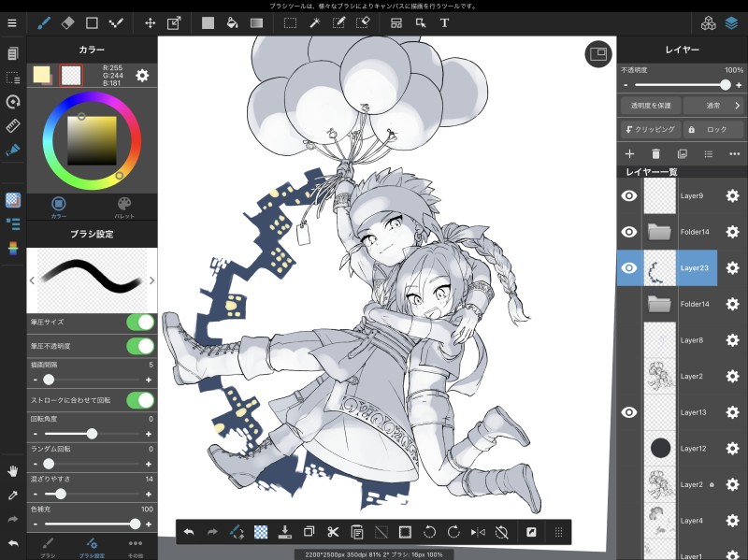Select the Text tool

(444, 22)
